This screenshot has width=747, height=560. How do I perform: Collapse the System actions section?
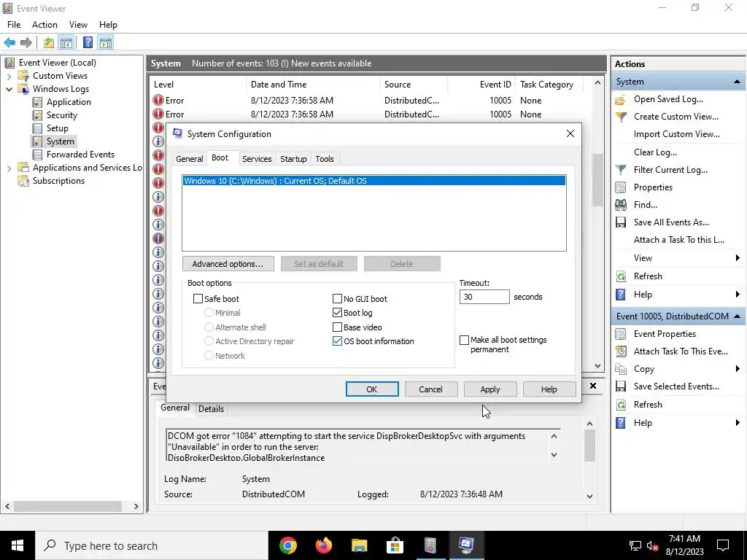click(x=737, y=82)
